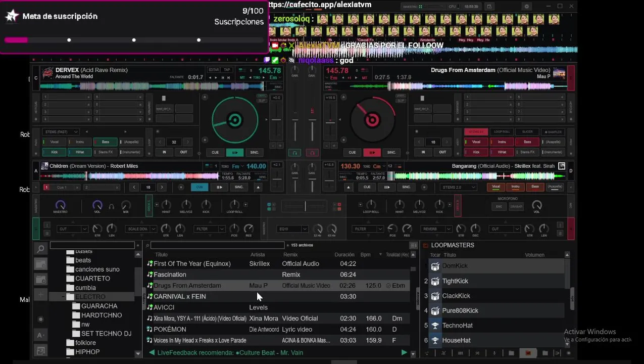
Task: Toggle deck C Bass stem pad
Action: [x=105, y=142]
